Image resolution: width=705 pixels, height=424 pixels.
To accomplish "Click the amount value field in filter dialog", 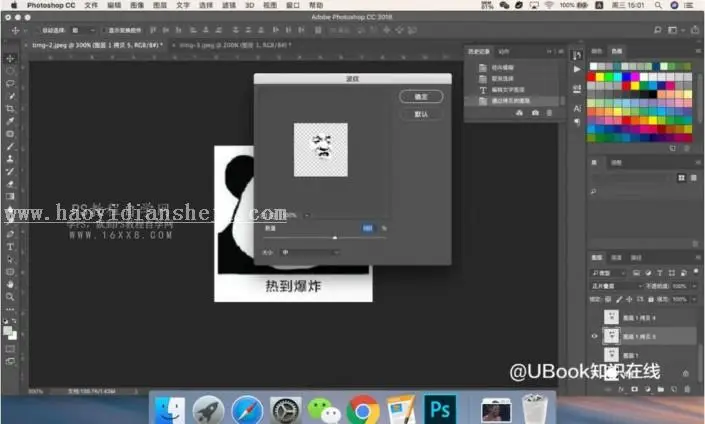I will [x=367, y=228].
